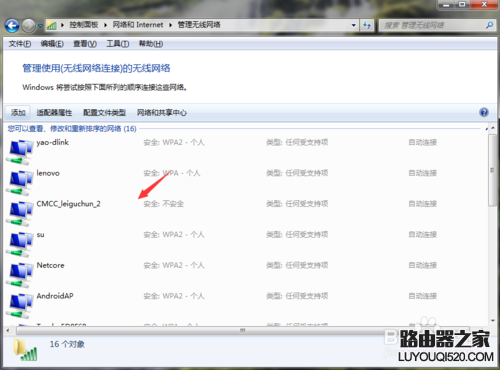Refresh the page with the refresh button
Image resolution: width=500 pixels, height=370 pixels.
(367, 25)
